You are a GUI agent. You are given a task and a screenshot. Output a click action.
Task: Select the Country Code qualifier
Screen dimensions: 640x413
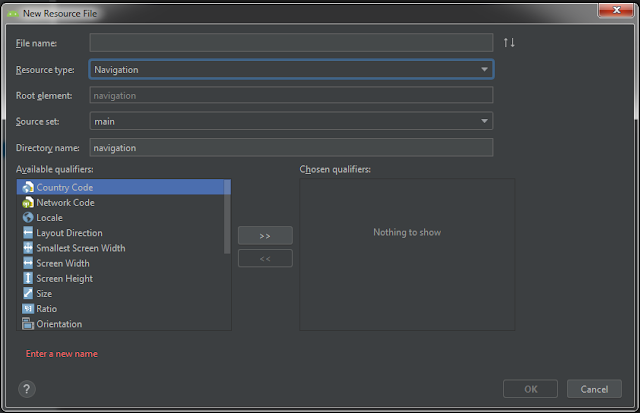121,187
